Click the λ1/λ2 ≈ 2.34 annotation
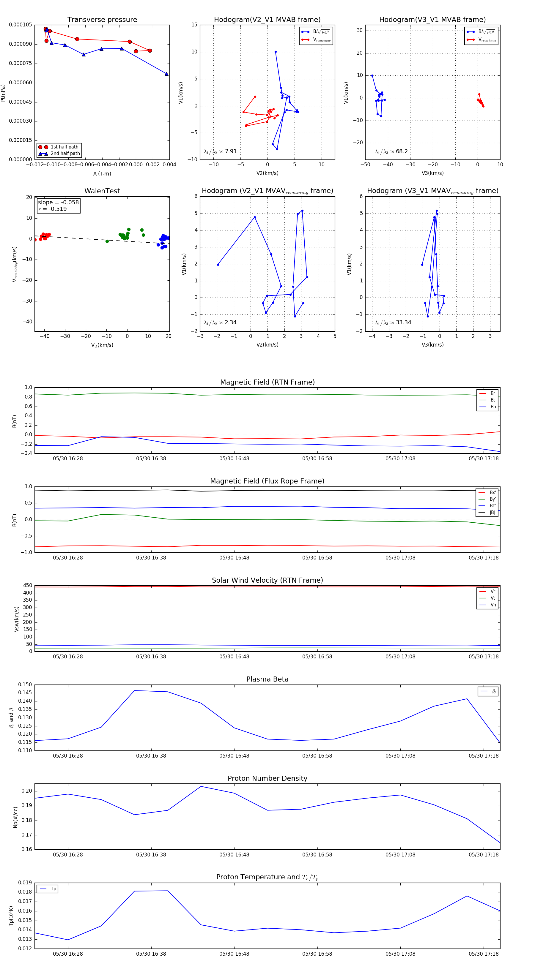Image resolution: width=535 pixels, height=980 pixels. coord(220,323)
